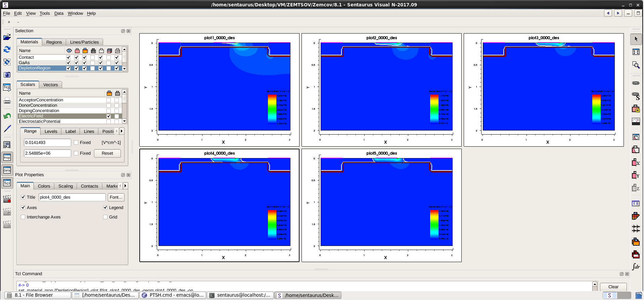Clear the Tcl command output
Image resolution: width=644 pixels, height=300 pixels.
click(613, 287)
